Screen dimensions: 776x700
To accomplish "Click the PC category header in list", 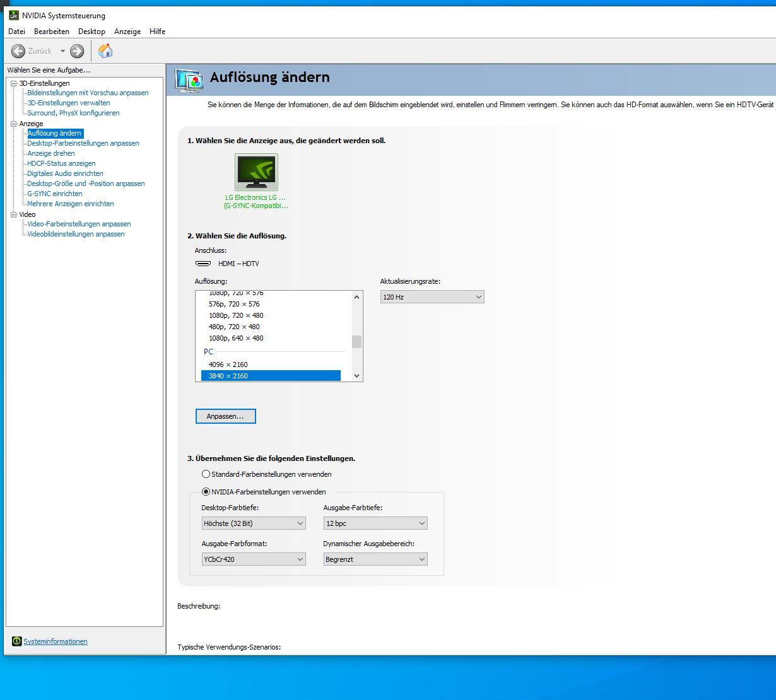I will (208, 352).
